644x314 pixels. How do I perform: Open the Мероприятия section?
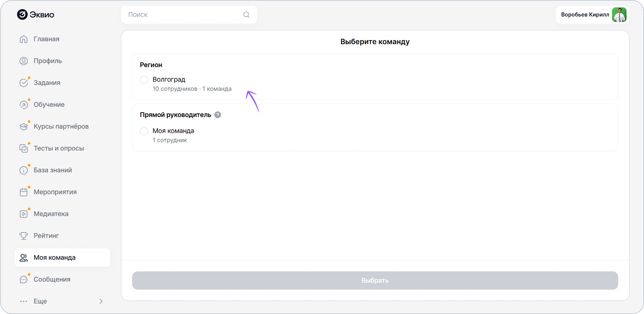click(x=62, y=192)
